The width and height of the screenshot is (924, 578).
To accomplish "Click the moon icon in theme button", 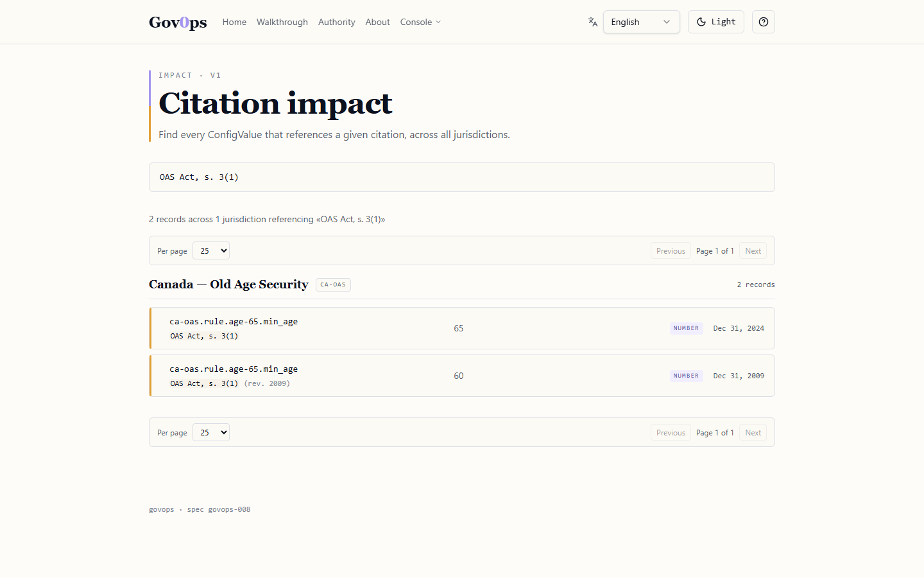I will point(701,22).
